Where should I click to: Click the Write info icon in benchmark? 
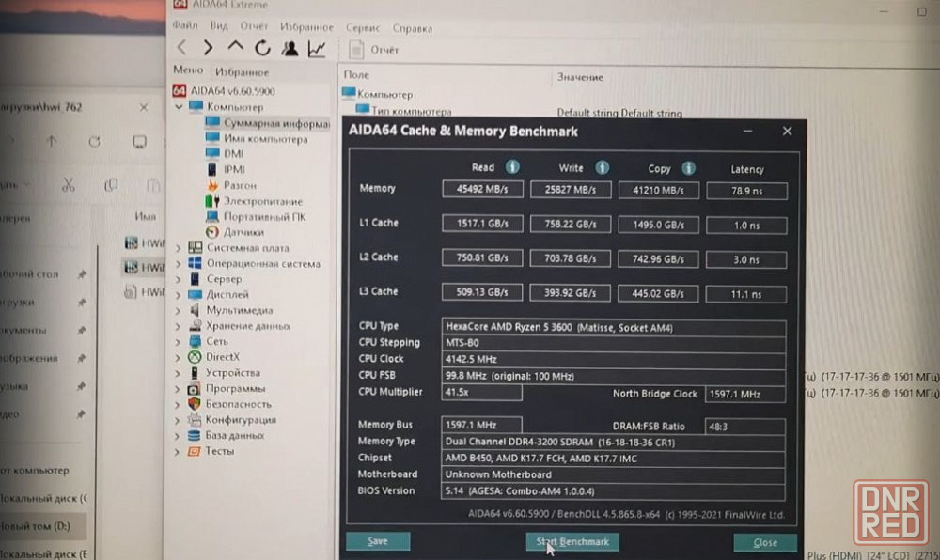point(602,167)
